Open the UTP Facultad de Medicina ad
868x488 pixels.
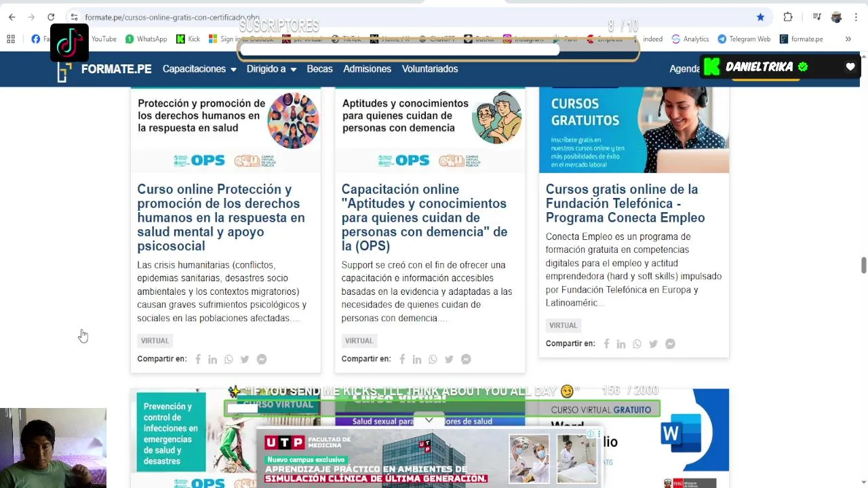[x=429, y=457]
